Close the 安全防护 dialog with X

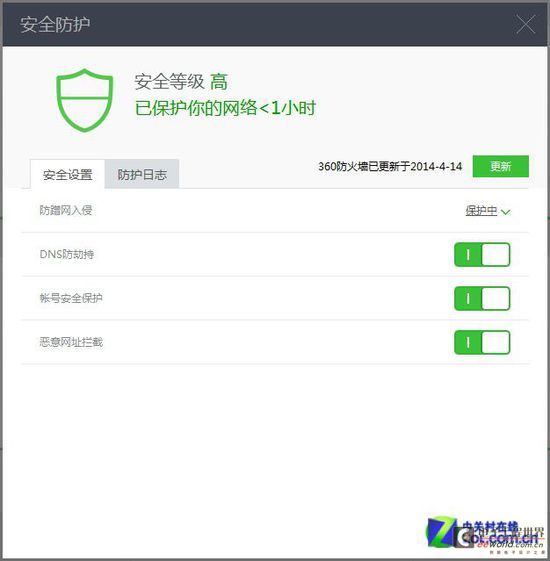click(526, 24)
